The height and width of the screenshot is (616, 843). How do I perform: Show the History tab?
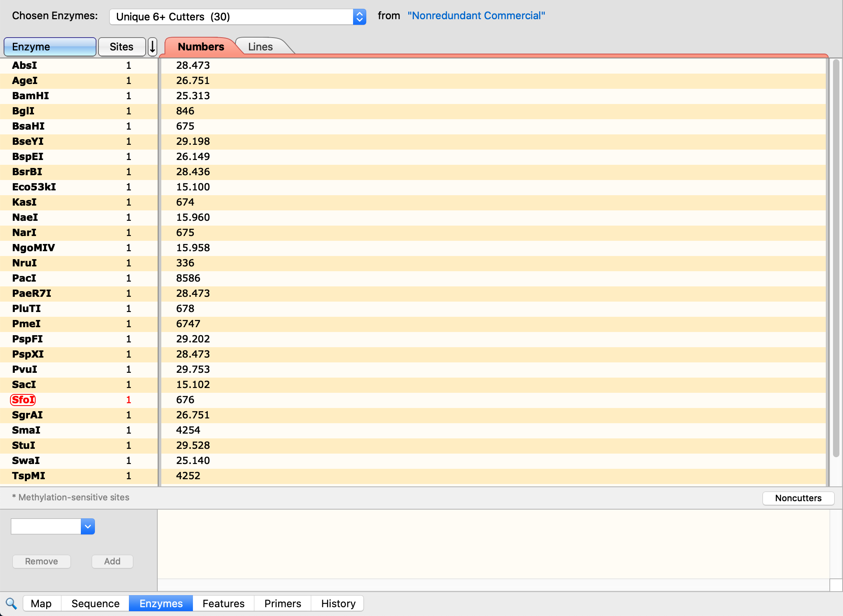[x=338, y=603]
